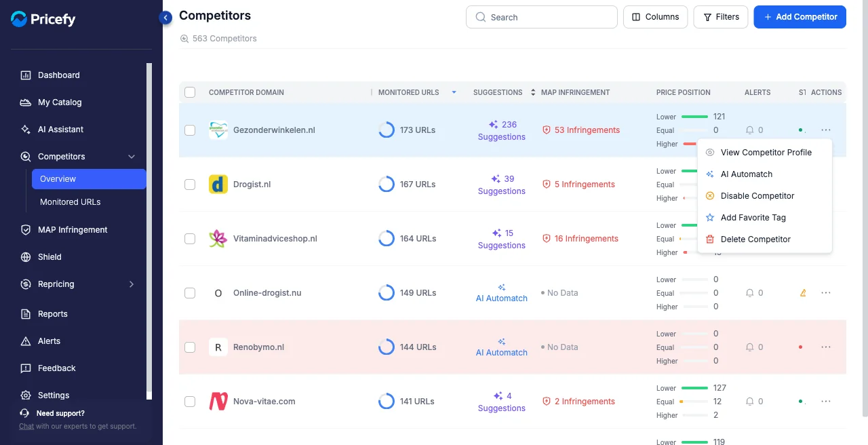Click the Nova-vitae.com logo
868x445 pixels.
(x=218, y=402)
